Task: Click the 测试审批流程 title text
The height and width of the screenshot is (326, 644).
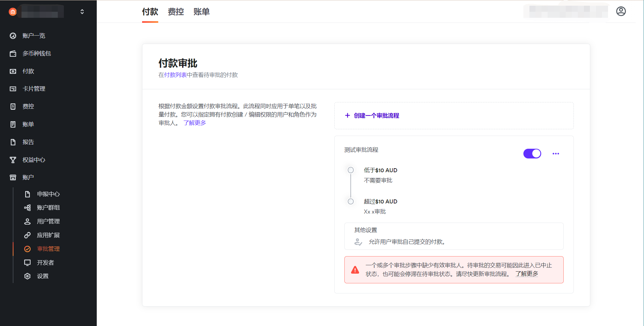Action: 361,150
